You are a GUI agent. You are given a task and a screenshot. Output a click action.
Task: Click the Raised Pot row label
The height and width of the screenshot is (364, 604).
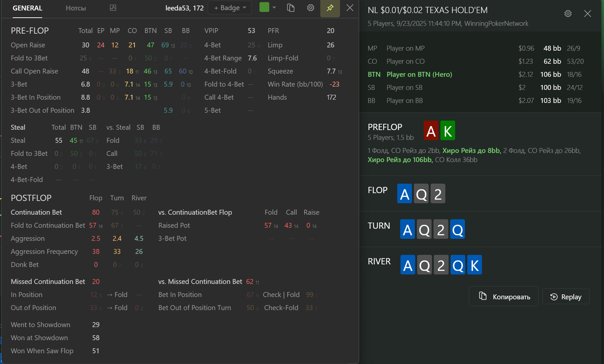point(174,225)
